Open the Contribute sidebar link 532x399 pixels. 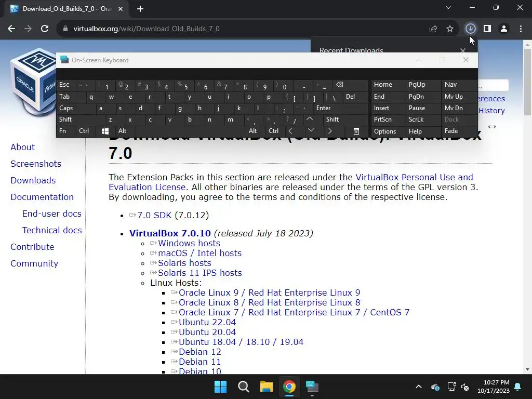point(32,247)
